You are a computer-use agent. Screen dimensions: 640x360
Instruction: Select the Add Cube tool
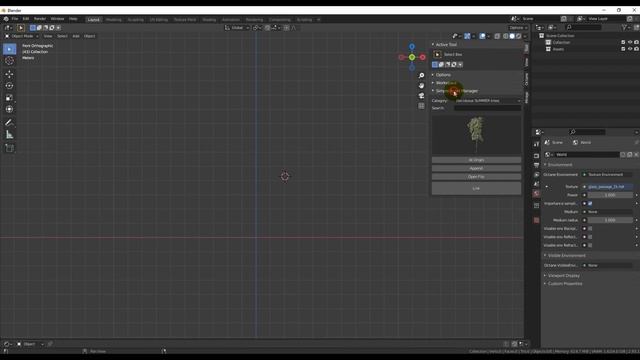click(9, 148)
